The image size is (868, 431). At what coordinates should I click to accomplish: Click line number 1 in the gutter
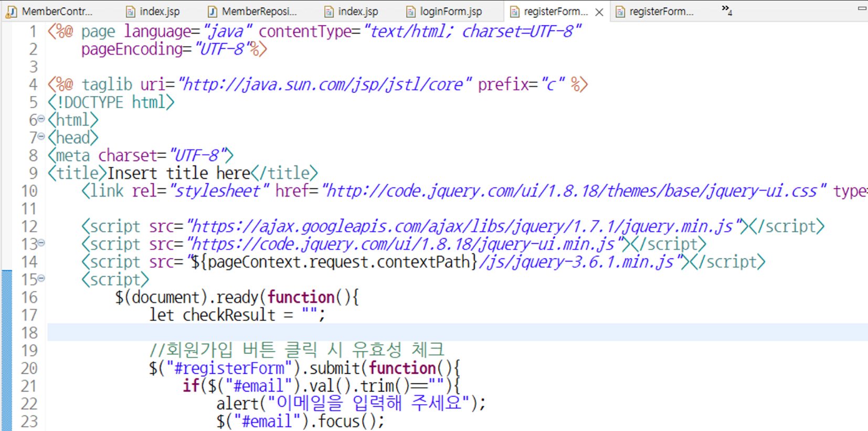click(x=33, y=31)
